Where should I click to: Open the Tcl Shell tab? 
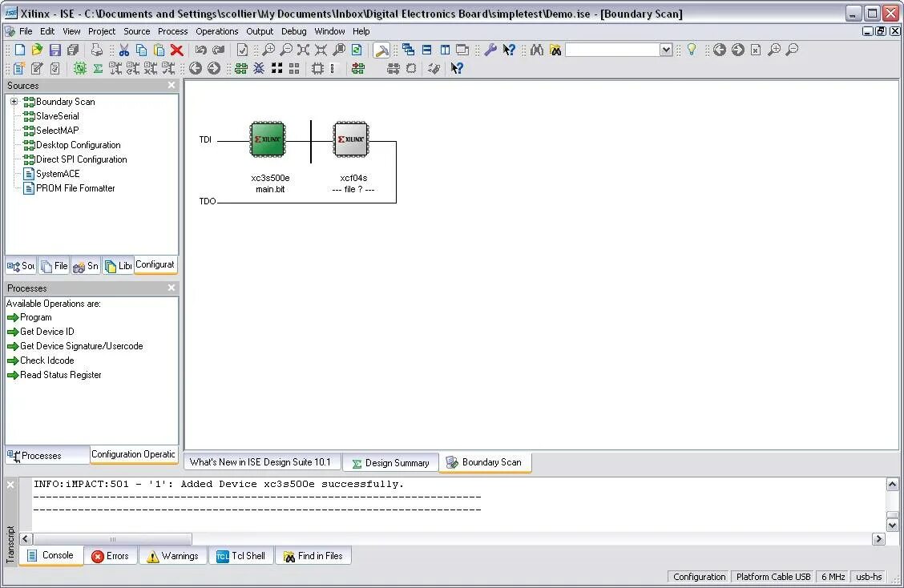pos(240,556)
